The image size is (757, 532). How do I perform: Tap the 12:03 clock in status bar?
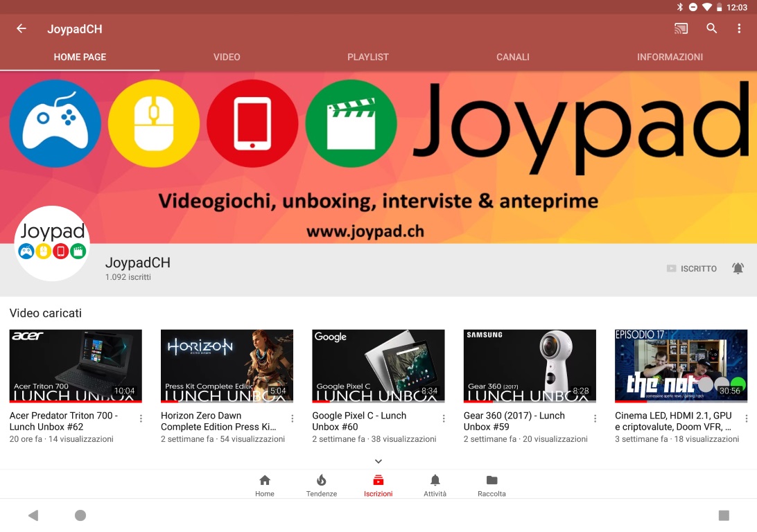pos(737,7)
